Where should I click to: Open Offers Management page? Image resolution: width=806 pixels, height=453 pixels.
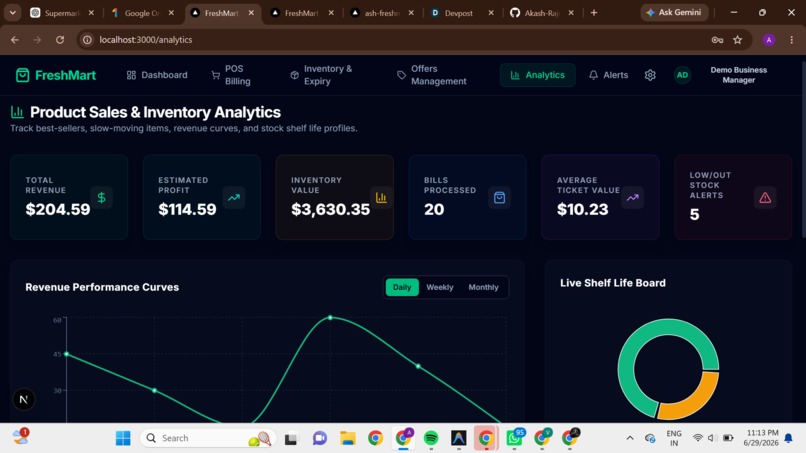tap(432, 75)
